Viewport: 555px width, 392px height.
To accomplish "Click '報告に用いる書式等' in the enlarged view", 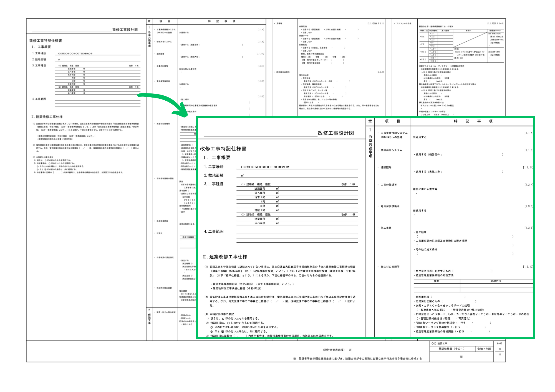I will (425, 189).
